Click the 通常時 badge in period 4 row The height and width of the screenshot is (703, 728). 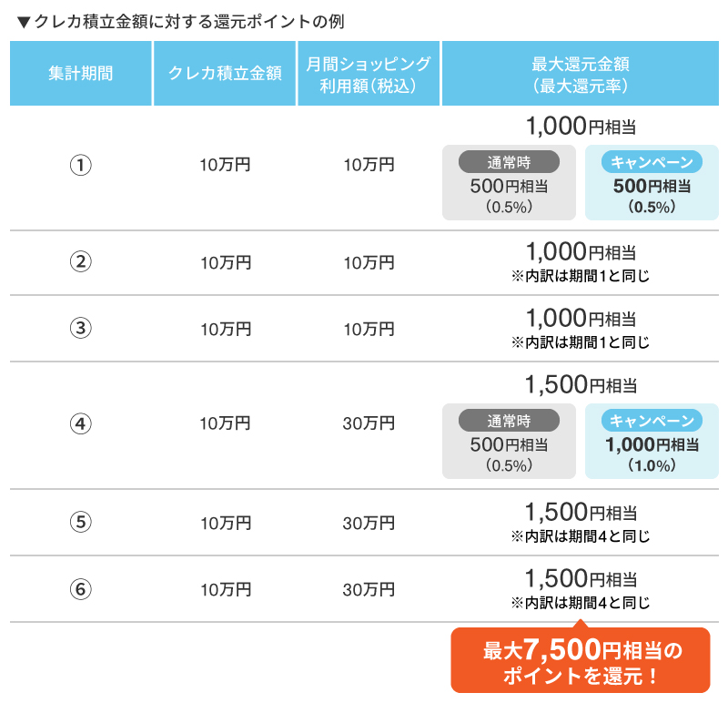(x=509, y=421)
